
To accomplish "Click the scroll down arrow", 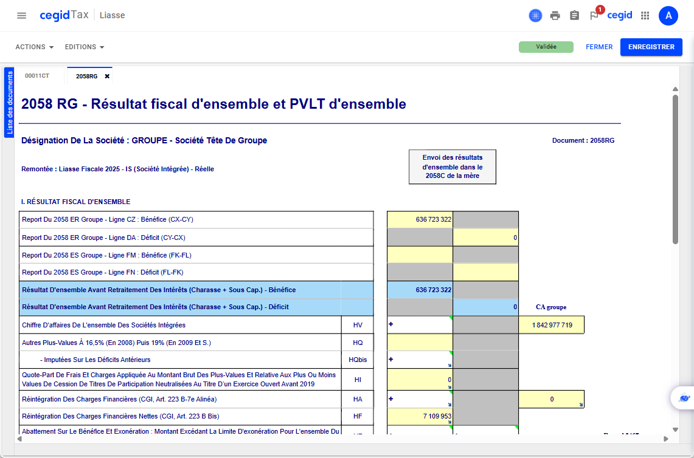I will [x=675, y=429].
